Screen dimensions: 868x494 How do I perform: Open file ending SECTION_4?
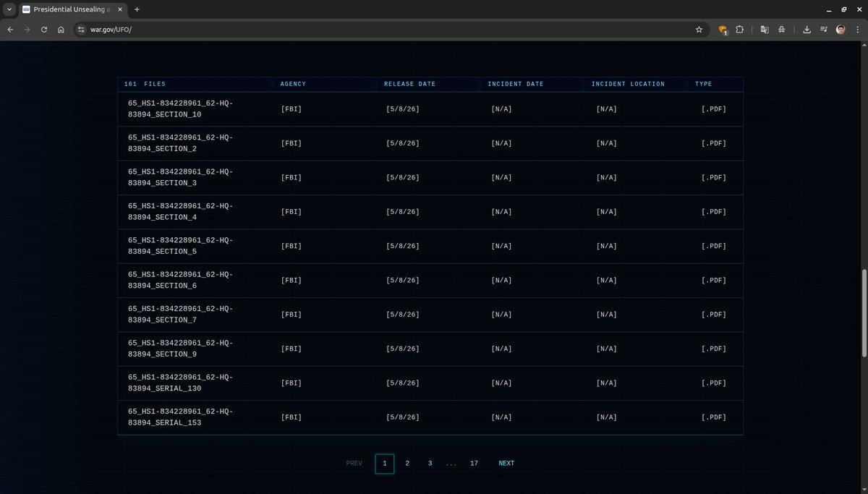[x=180, y=211]
